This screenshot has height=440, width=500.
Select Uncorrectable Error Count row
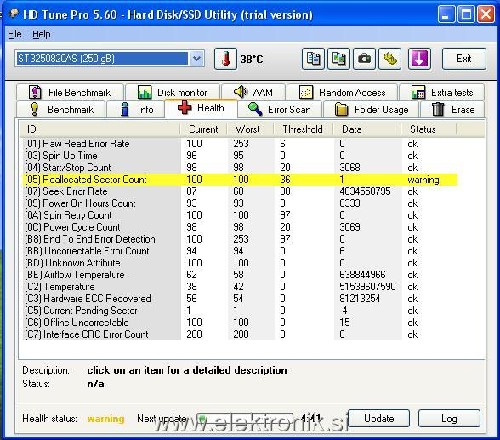241,251
